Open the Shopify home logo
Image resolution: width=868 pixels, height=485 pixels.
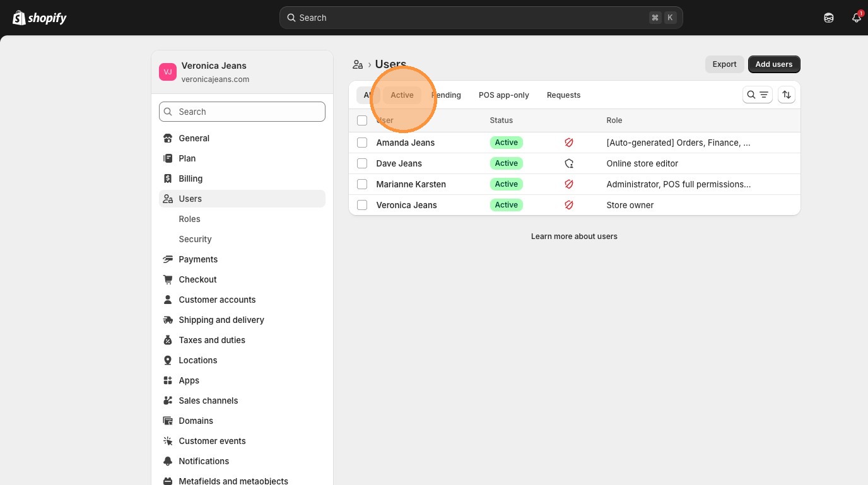tap(40, 18)
